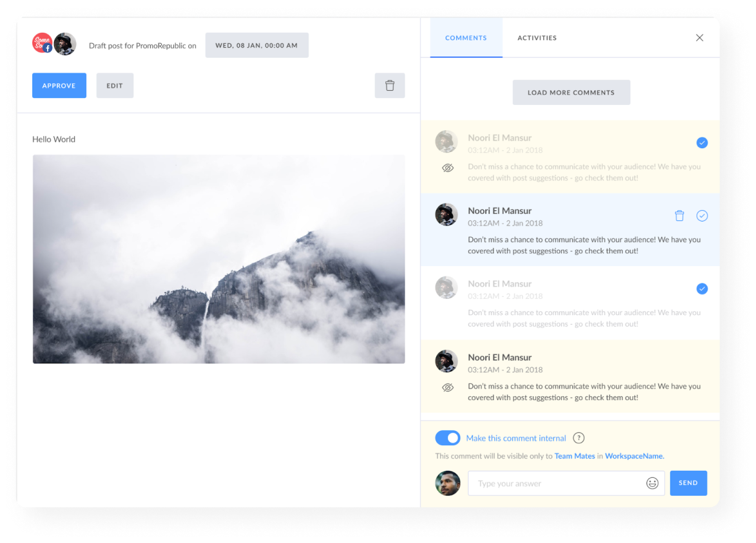Click the hidden-visibility icon on the top comment
Image resolution: width=756 pixels, height=543 pixels.
[x=447, y=167]
